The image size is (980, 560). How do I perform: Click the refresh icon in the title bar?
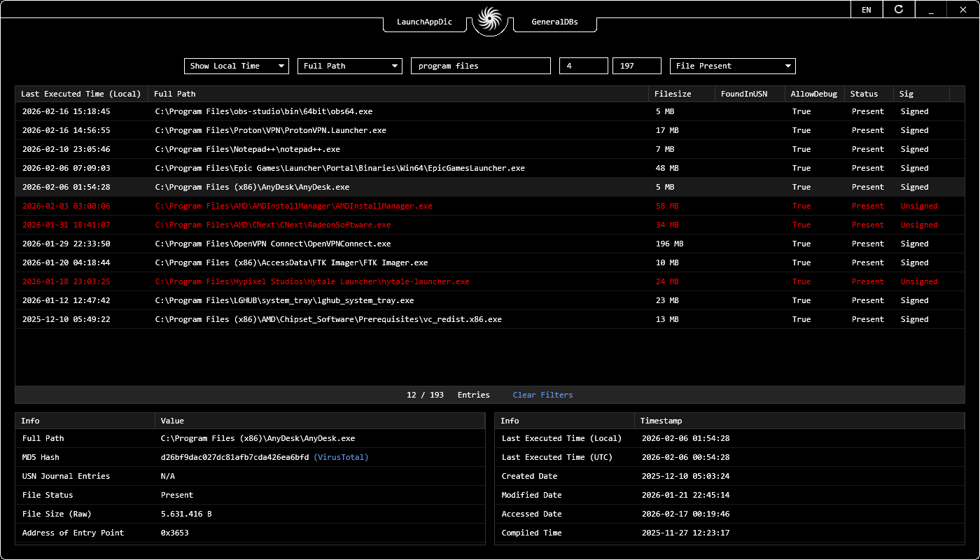(899, 9)
